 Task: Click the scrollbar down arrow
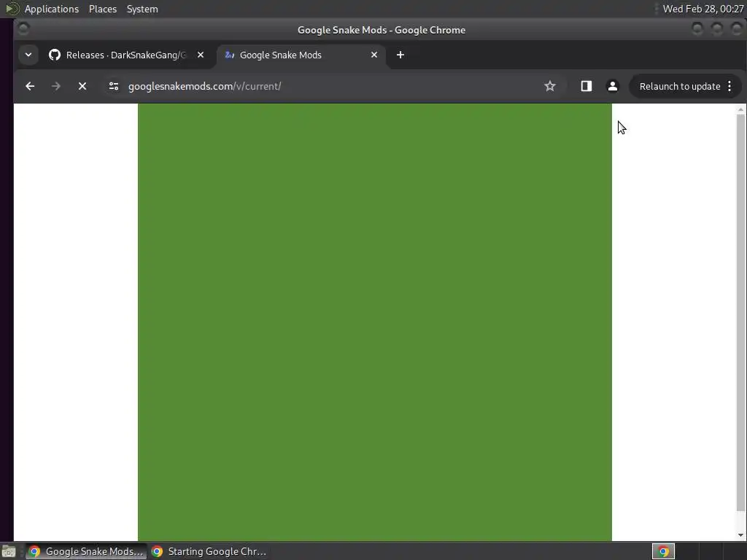[x=740, y=535]
